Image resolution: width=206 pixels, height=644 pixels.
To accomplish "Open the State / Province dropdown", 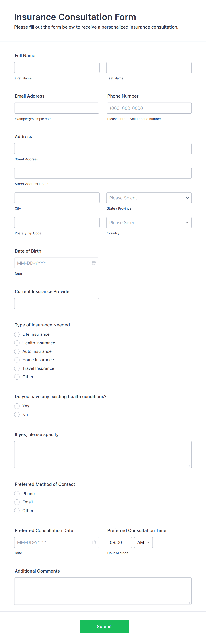I will (149, 198).
